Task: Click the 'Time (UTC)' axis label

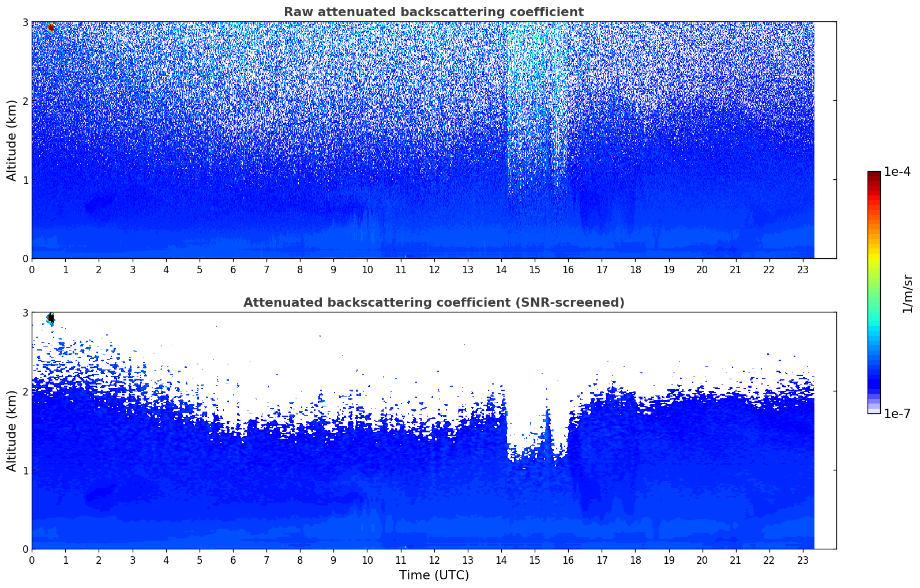Action: (x=434, y=575)
